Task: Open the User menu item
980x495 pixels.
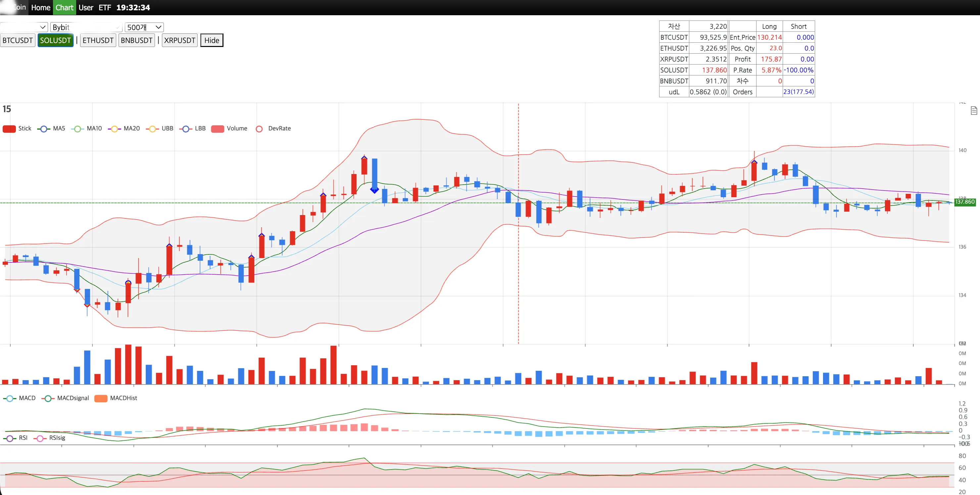Action: click(86, 8)
